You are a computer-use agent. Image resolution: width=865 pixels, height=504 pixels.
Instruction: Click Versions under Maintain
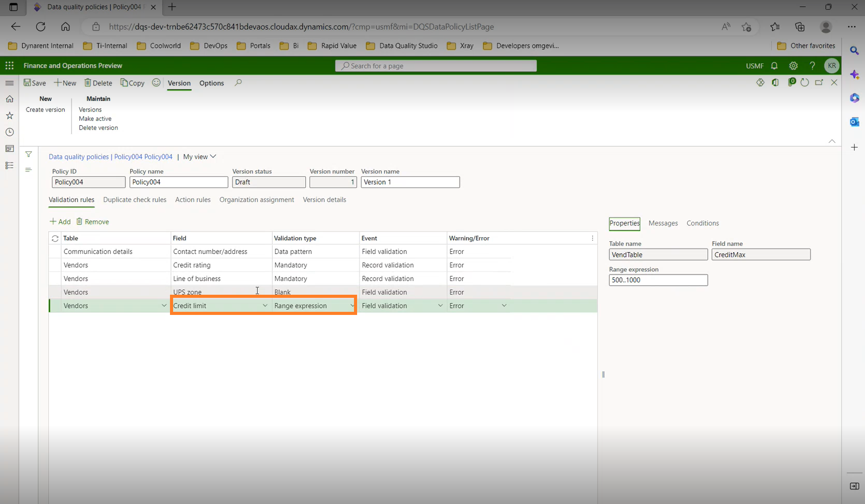point(90,110)
